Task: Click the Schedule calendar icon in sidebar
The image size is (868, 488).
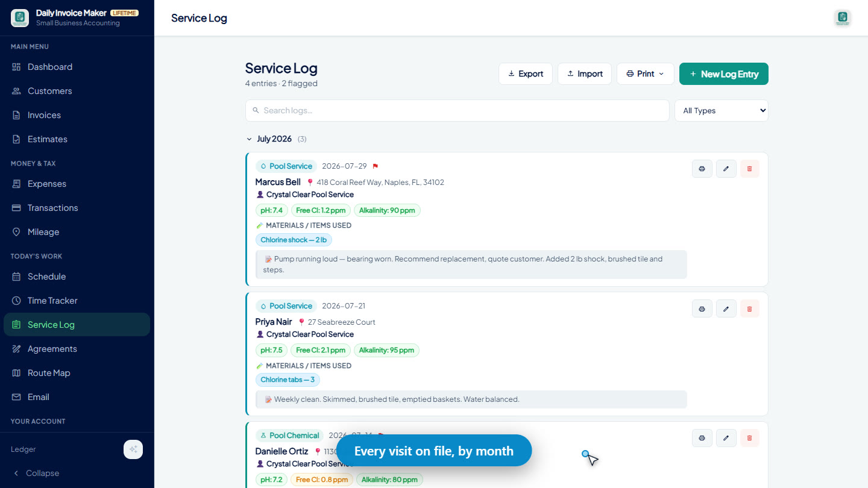Action: coord(16,277)
